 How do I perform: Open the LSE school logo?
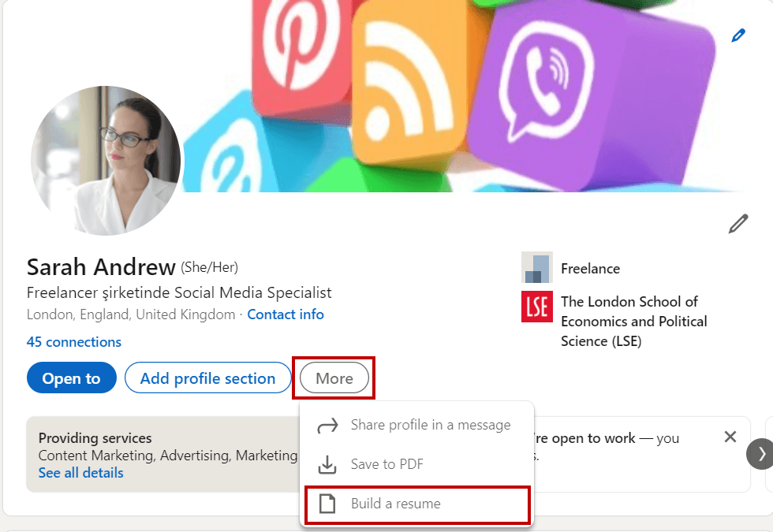click(537, 307)
